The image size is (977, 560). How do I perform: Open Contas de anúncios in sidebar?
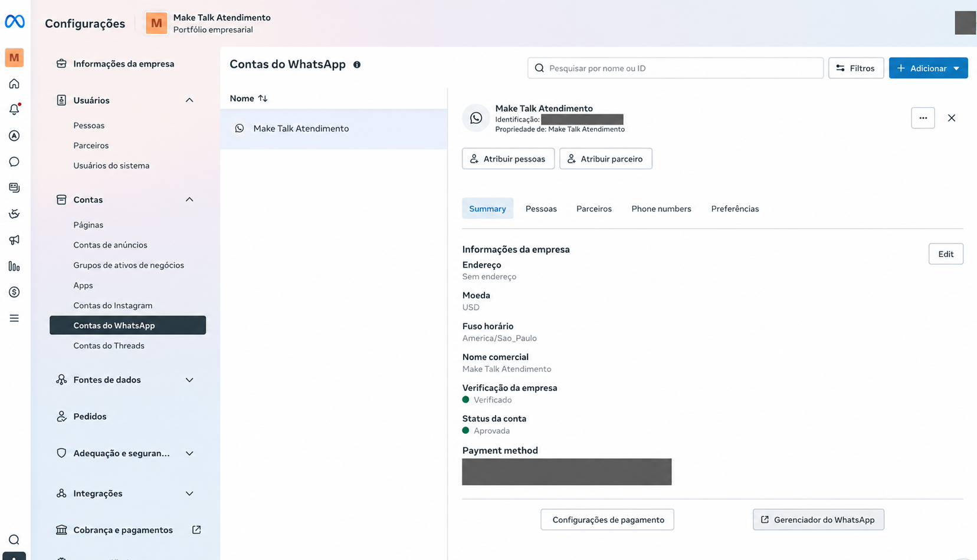(x=110, y=245)
